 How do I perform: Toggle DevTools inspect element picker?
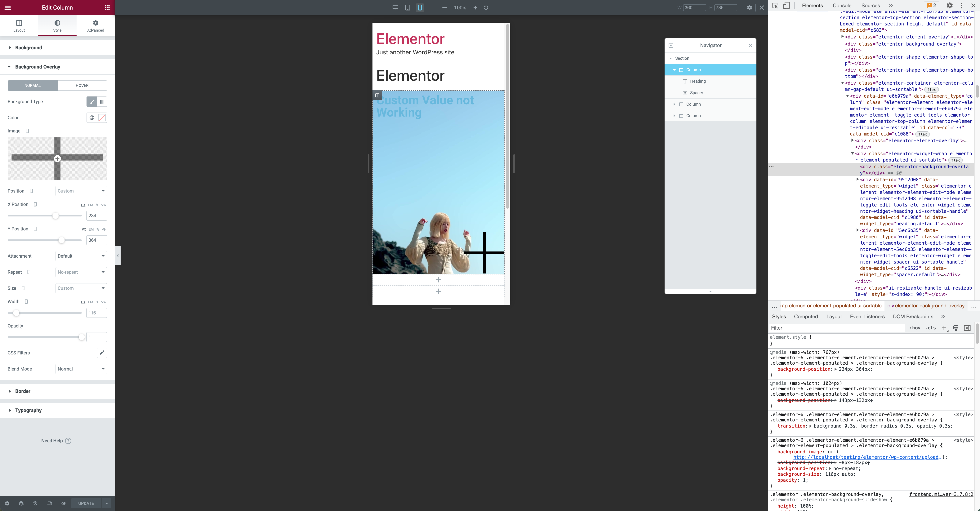point(775,6)
